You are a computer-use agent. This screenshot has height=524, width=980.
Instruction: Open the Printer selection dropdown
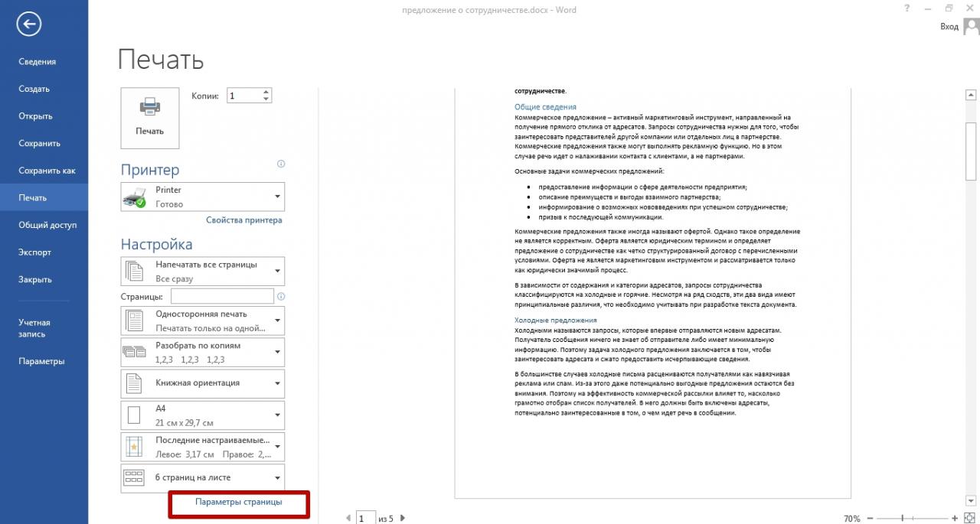point(202,197)
